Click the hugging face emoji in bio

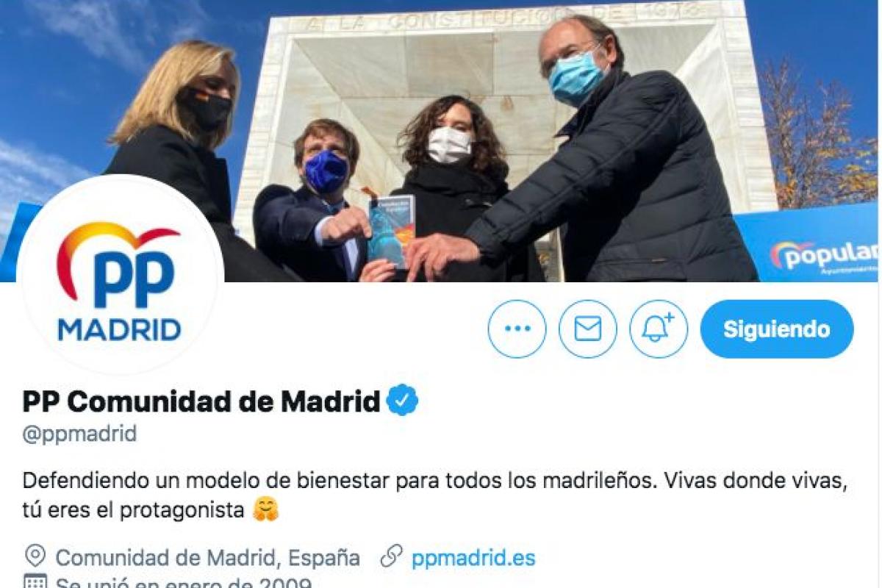pos(265,509)
